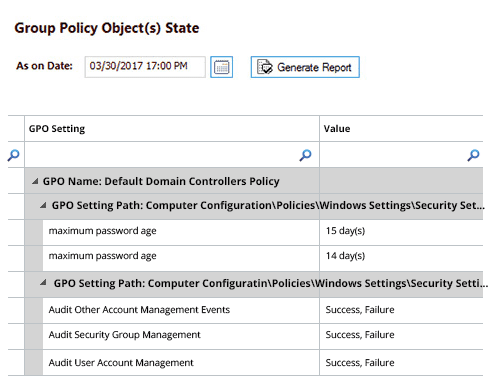Click the Value filter text box
Screen dimensions: 500x390
tap(393, 155)
